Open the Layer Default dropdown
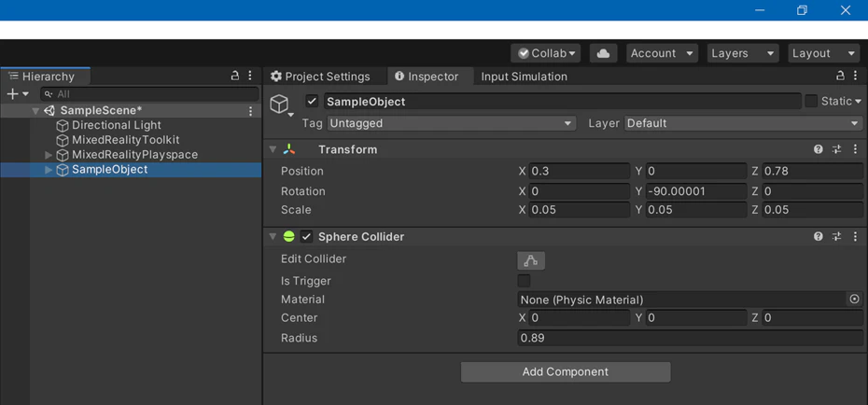Viewport: 868px width, 405px height. coord(744,123)
